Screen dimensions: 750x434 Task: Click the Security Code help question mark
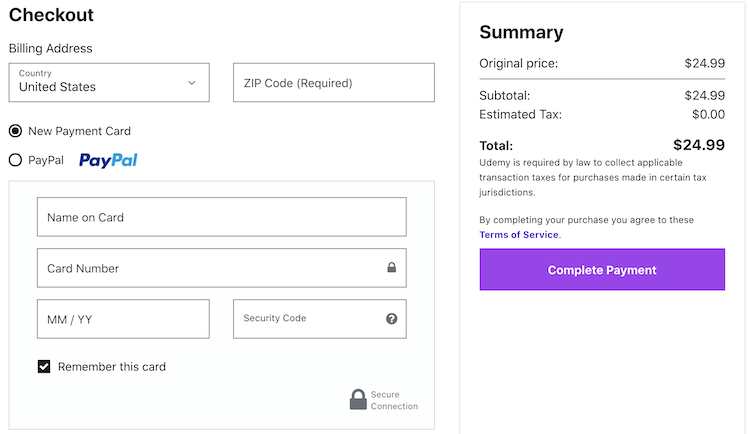click(x=391, y=319)
